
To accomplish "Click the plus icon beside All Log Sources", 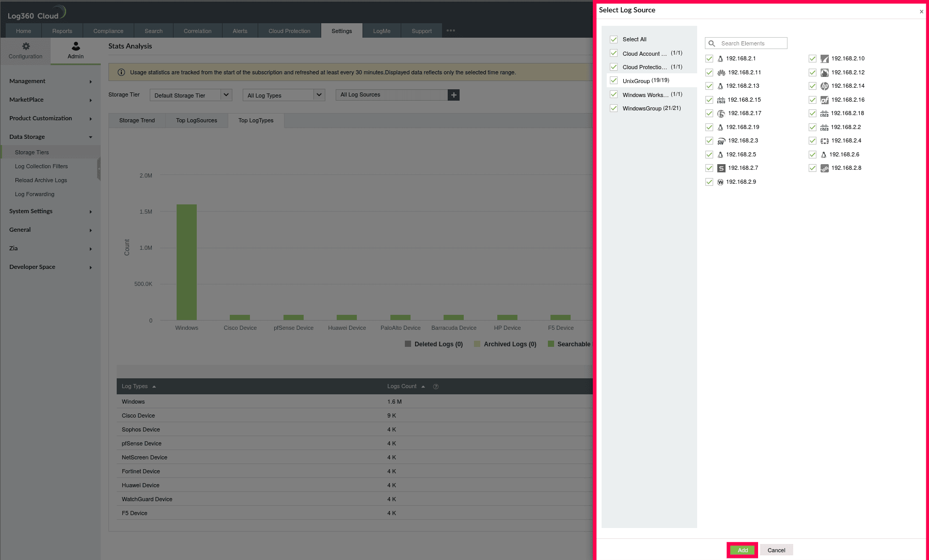I will tap(453, 95).
